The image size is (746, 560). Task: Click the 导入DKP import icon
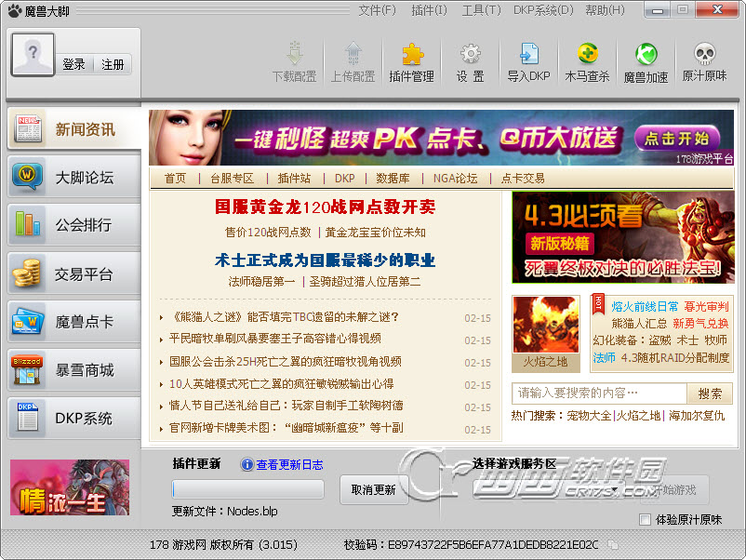[x=529, y=54]
